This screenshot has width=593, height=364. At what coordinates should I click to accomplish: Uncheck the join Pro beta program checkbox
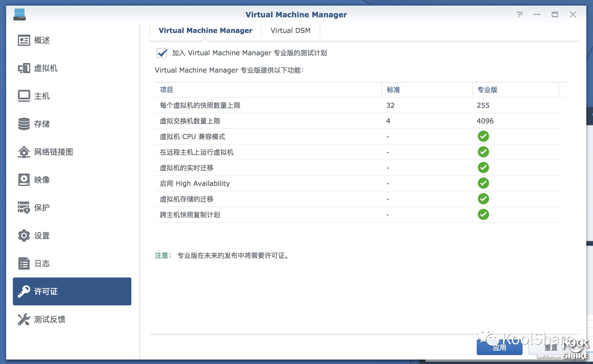tap(162, 53)
